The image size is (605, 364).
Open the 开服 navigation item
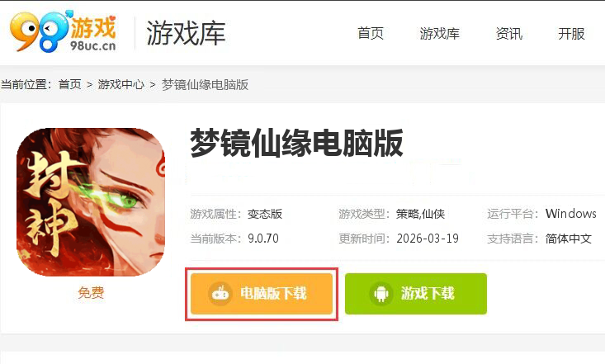point(571,34)
